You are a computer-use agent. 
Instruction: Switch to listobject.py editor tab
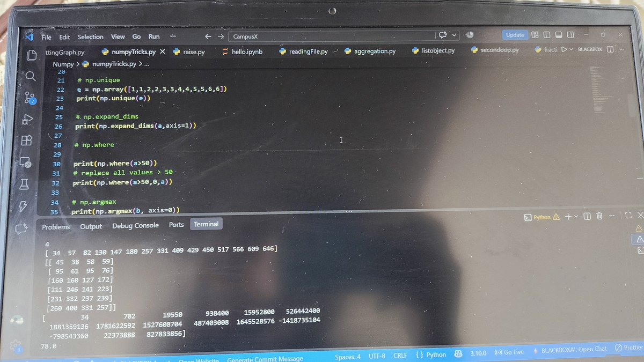(x=433, y=50)
